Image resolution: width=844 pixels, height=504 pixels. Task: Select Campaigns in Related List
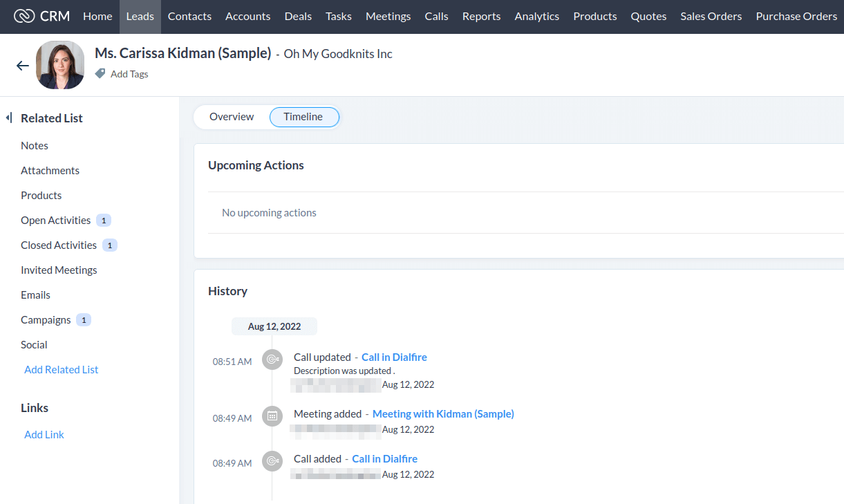46,320
